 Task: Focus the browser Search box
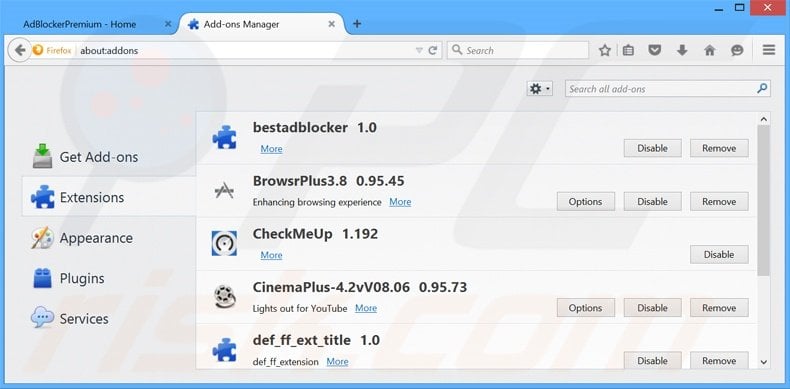pos(518,50)
